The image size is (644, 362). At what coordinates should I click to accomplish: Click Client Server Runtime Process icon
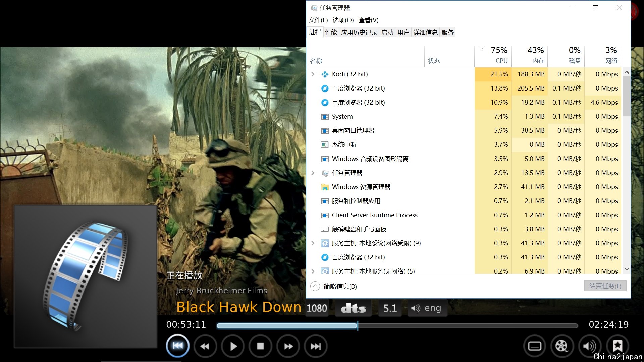(x=325, y=215)
